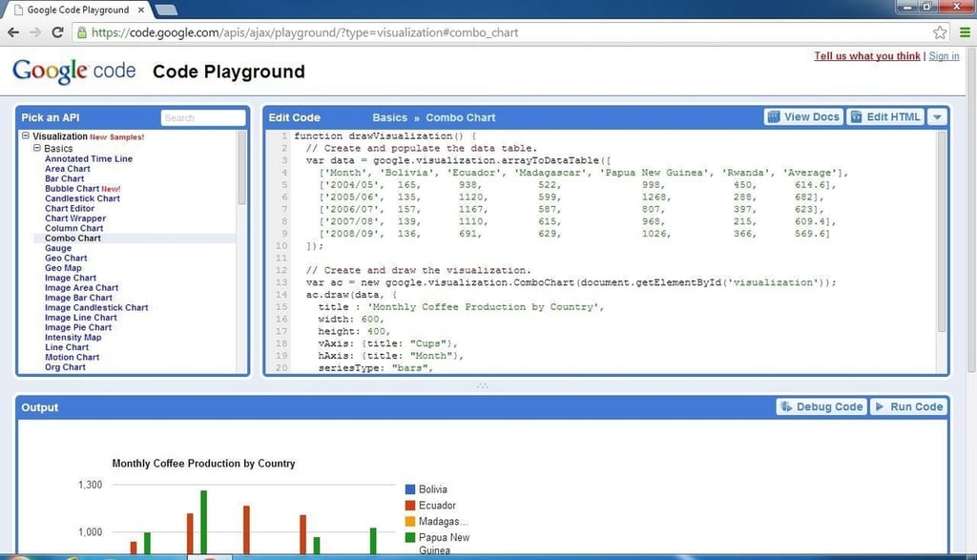
Task: Click the code editor vertical scrollbar
Action: [942, 231]
